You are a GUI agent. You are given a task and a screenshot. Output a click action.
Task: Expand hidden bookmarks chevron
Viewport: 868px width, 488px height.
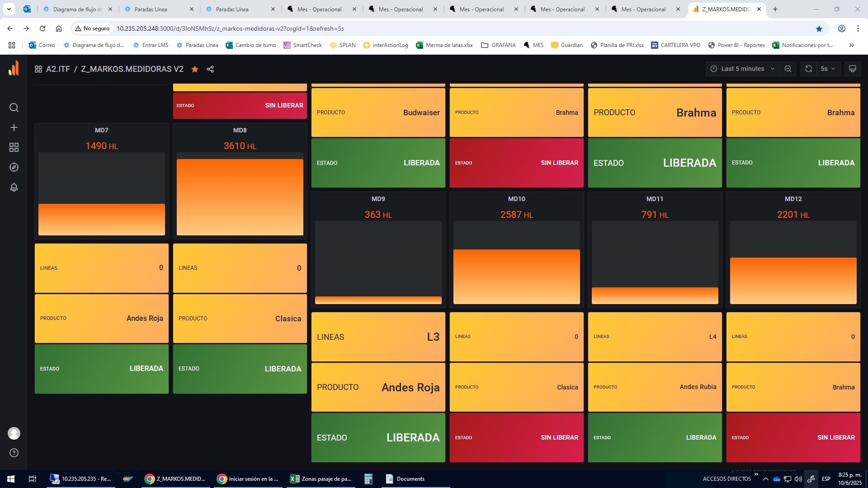(852, 45)
